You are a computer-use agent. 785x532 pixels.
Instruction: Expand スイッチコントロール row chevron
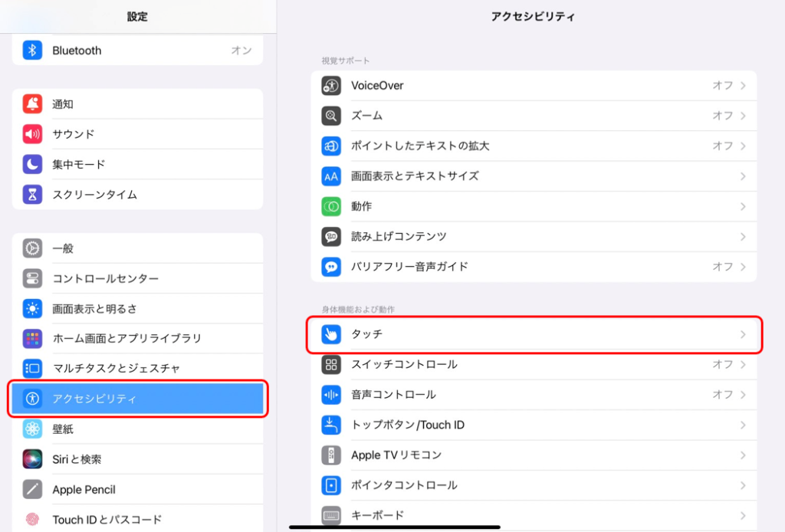coord(743,364)
